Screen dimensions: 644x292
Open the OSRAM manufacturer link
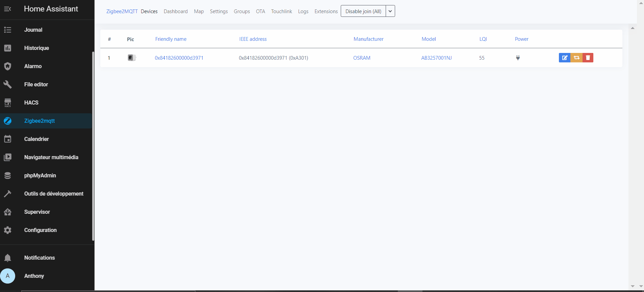pyautogui.click(x=362, y=58)
